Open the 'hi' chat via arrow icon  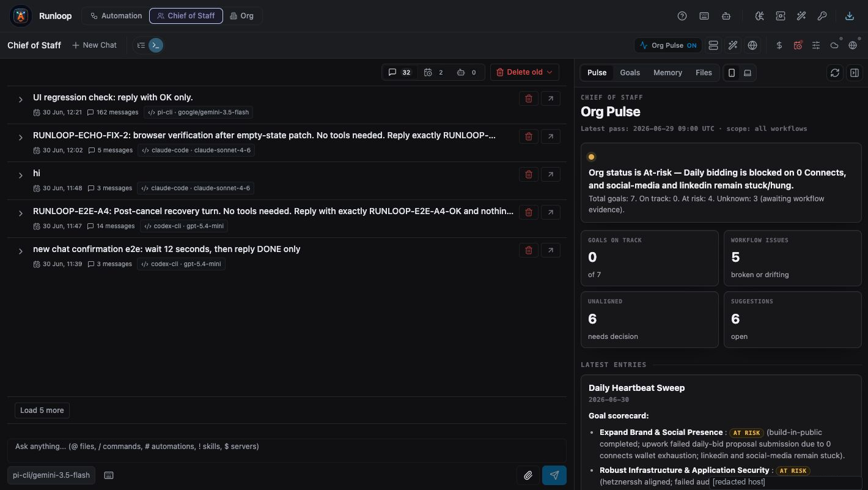pyautogui.click(x=551, y=174)
